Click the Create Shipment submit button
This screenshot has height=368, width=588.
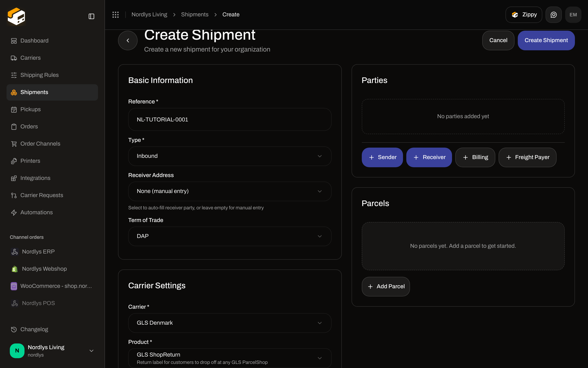[x=546, y=40]
